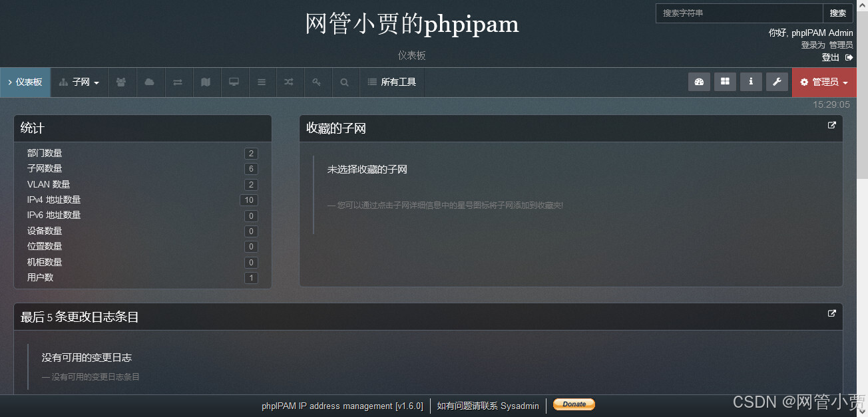Open 所有工具 all tools menu

[x=392, y=82]
